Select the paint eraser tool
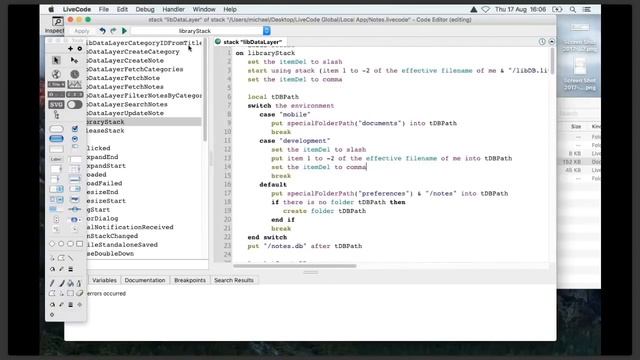640x360 pixels. pyautogui.click(x=80, y=293)
